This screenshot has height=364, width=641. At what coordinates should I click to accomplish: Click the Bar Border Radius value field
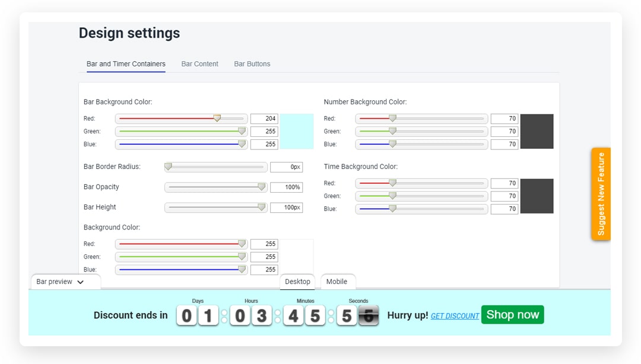click(x=287, y=167)
